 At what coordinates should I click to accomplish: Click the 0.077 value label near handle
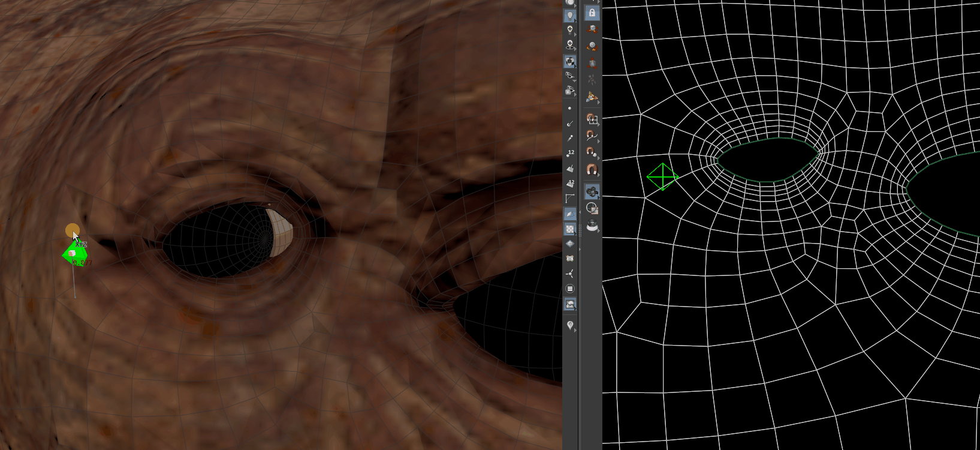pyautogui.click(x=82, y=262)
